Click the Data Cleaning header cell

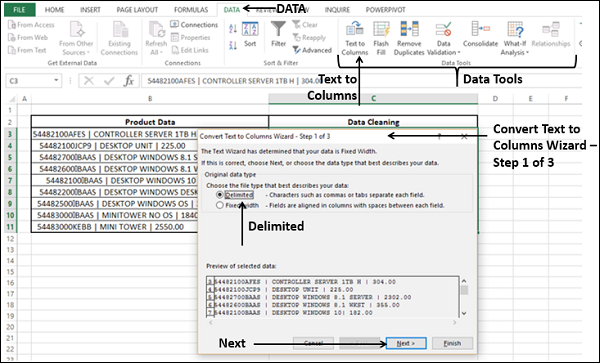tap(373, 122)
